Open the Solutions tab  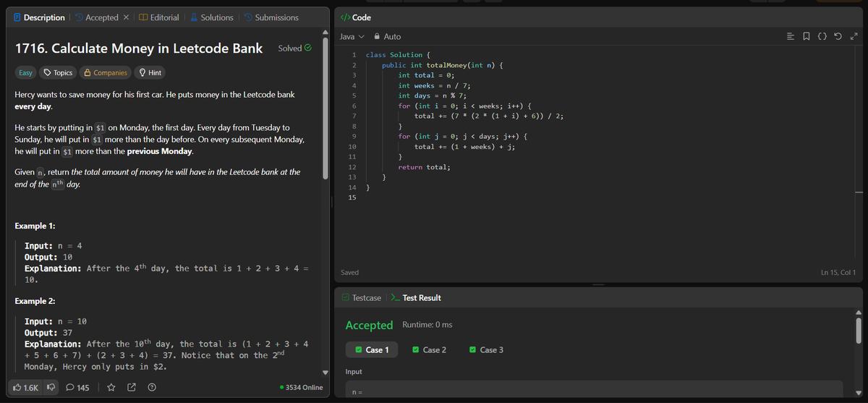click(x=211, y=17)
